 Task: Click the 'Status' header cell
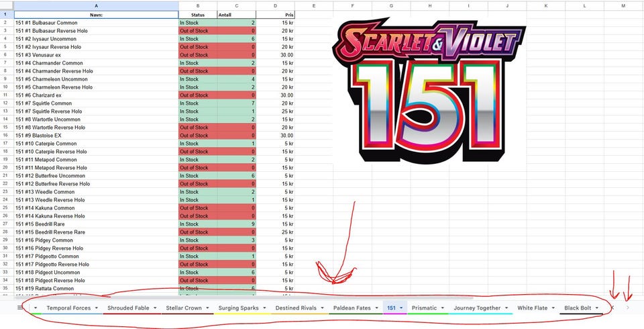point(198,14)
